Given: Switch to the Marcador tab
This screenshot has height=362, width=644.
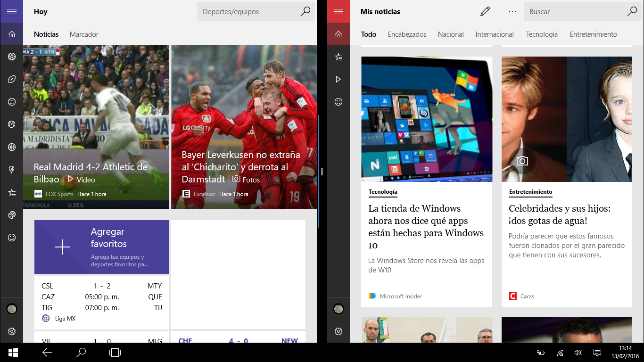Looking at the screenshot, I should coord(84,34).
